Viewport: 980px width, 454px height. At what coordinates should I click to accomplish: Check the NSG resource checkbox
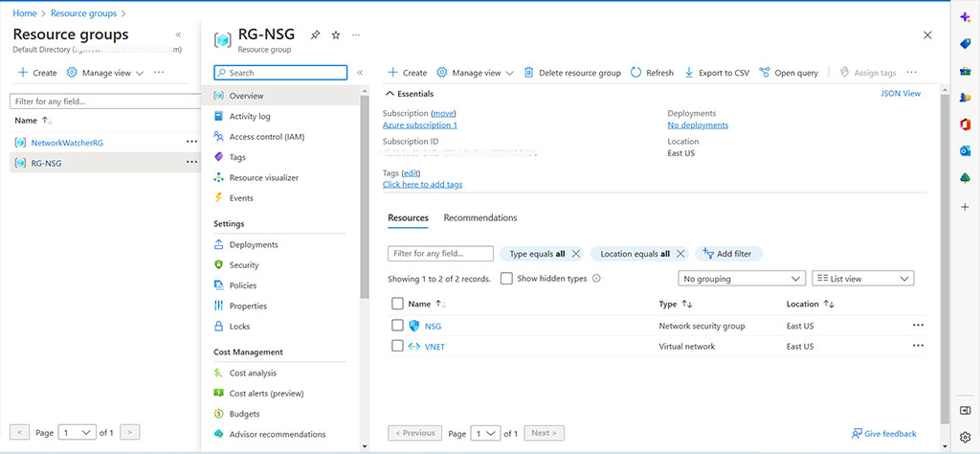397,326
